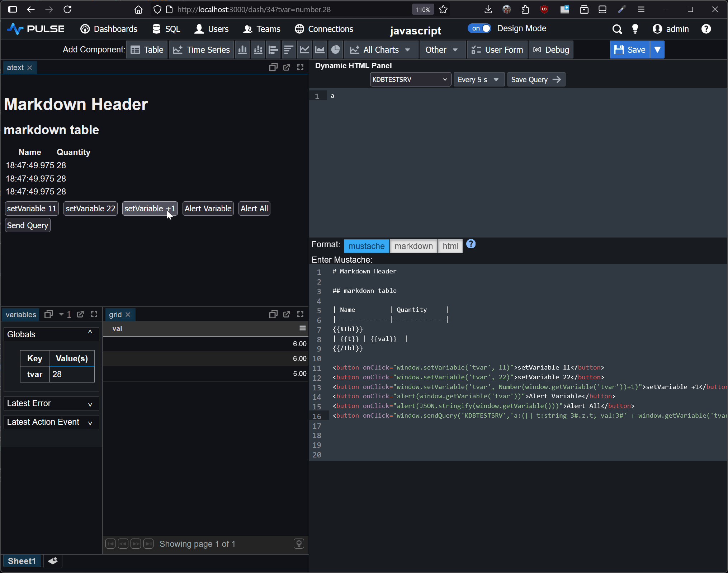Go to the Teams page
Screen dimensions: 728x573
pyautogui.click(x=262, y=29)
